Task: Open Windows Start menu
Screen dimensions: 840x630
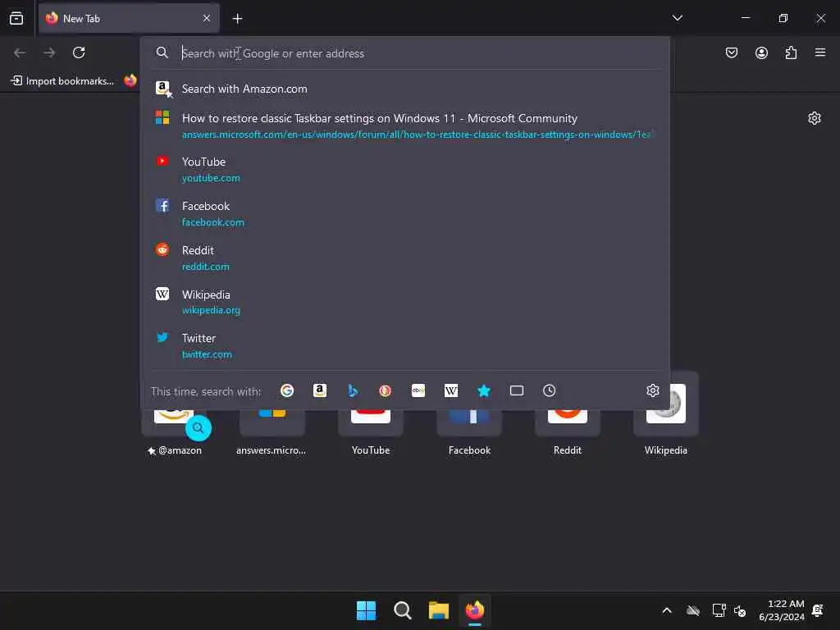Action: (x=367, y=610)
